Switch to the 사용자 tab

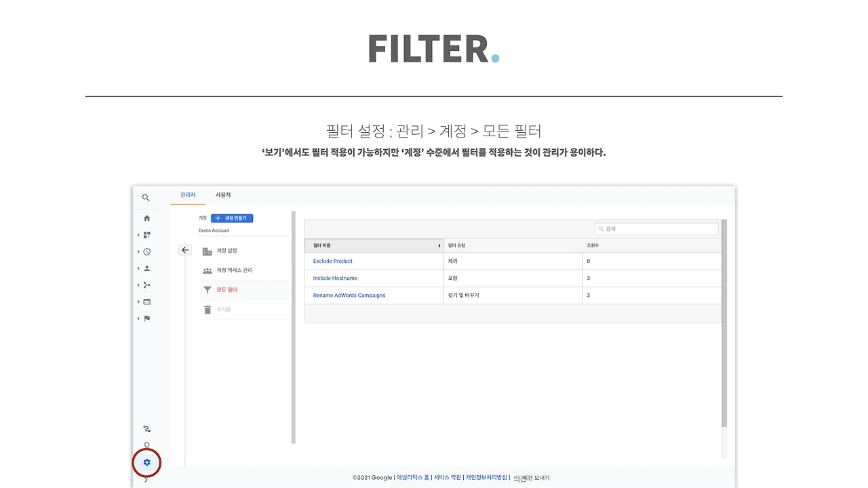pyautogui.click(x=223, y=195)
